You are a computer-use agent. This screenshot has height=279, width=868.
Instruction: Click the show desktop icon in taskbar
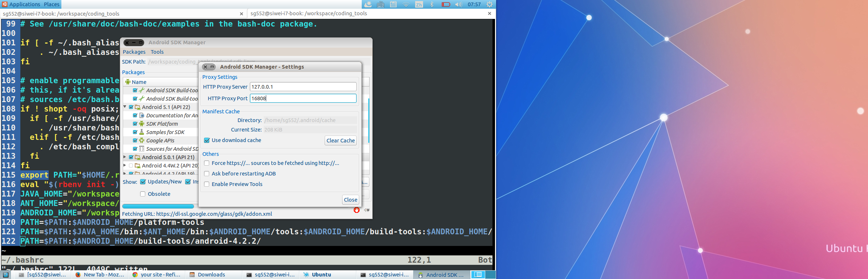click(x=6, y=275)
